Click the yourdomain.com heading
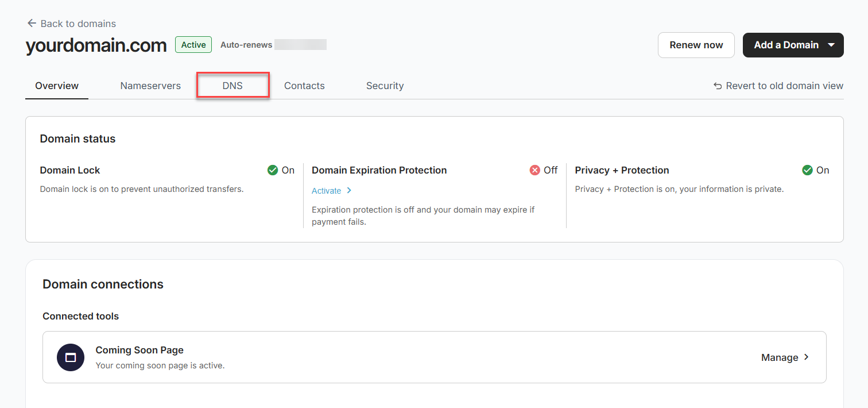Screen dimensions: 868x408 coord(96,45)
